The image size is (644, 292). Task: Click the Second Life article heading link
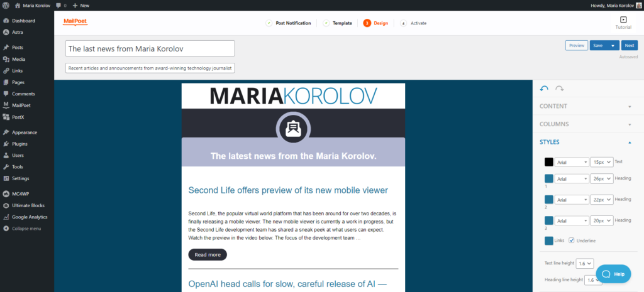pos(288,190)
